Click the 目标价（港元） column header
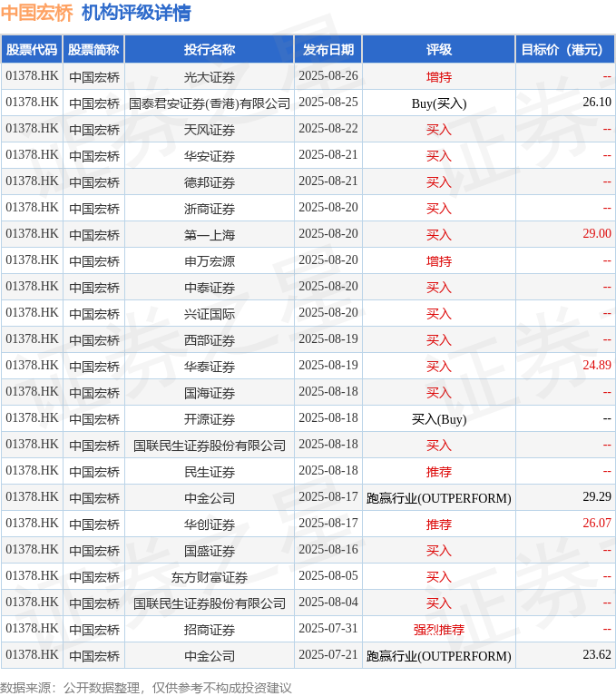The image size is (616, 696). point(565,49)
